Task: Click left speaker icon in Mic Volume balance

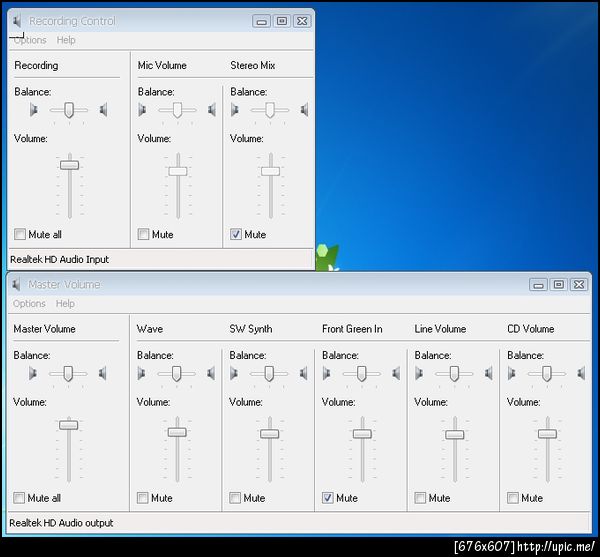Action: [142, 110]
